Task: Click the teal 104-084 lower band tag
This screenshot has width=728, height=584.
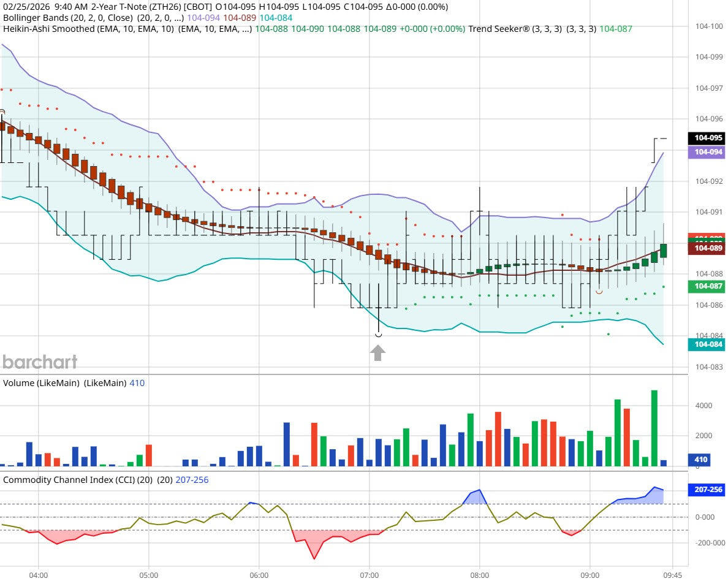Action: [x=707, y=344]
